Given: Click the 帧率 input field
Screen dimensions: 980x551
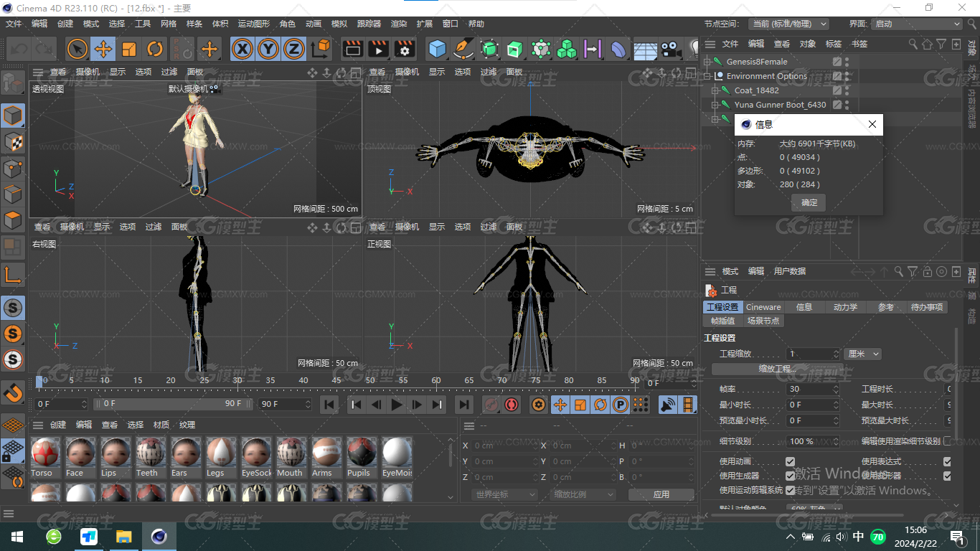Looking at the screenshot, I should 814,389.
